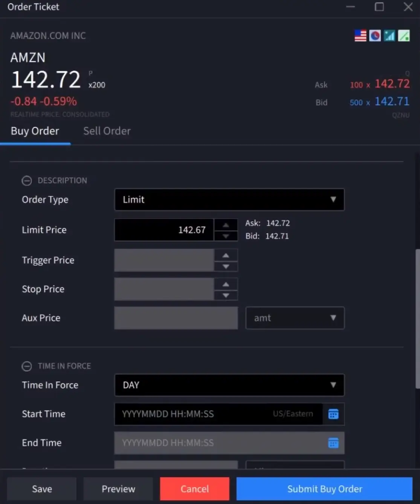Decrease the Limit Price with down arrow

[x=226, y=236]
